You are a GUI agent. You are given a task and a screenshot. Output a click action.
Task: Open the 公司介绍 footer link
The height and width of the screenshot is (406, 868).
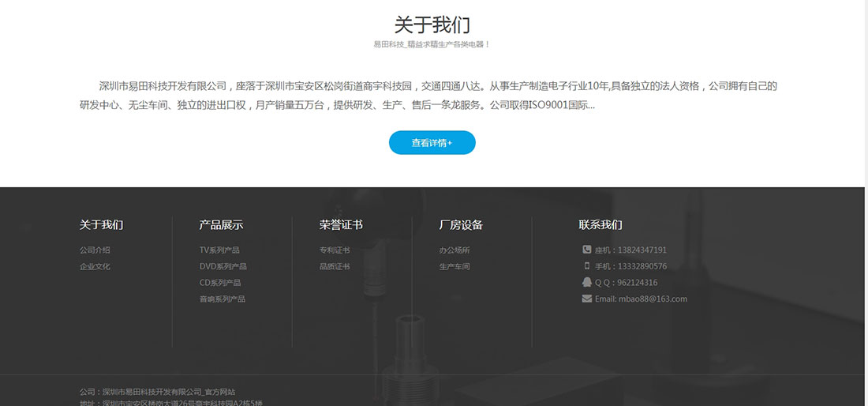(95, 250)
